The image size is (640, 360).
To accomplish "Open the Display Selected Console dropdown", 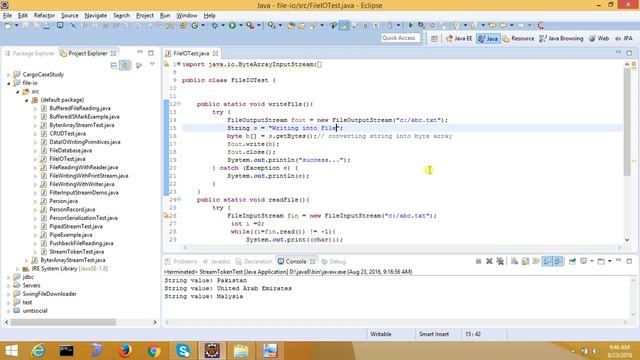I will 592,261.
